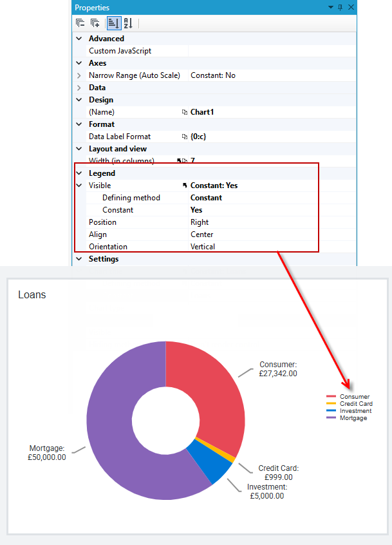Image resolution: width=392 pixels, height=545 pixels.
Task: Click the Investment legend entry
Action: pyautogui.click(x=349, y=411)
